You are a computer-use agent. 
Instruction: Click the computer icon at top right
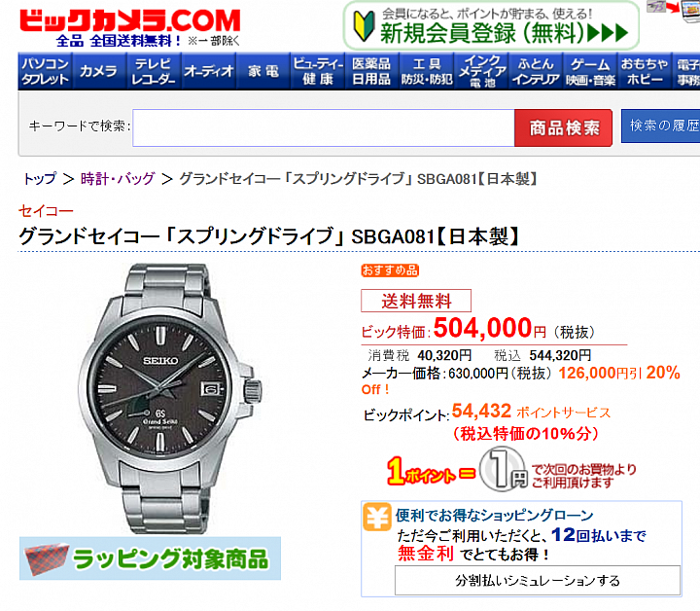coord(690,12)
